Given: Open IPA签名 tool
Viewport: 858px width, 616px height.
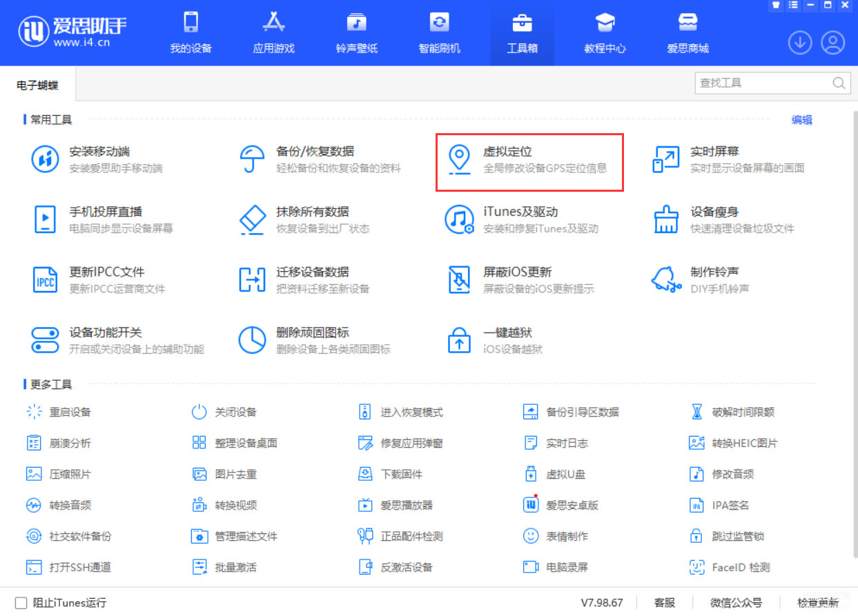Looking at the screenshot, I should (719, 505).
